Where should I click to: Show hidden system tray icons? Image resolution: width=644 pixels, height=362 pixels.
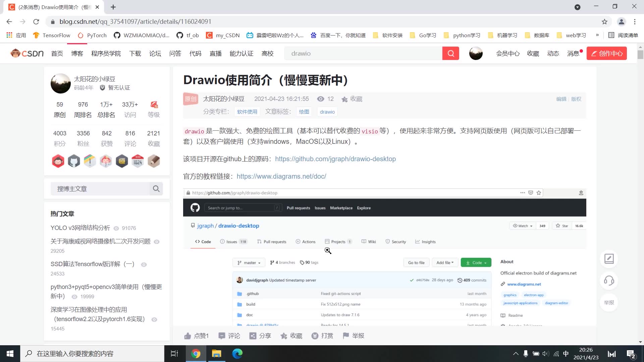click(x=516, y=354)
